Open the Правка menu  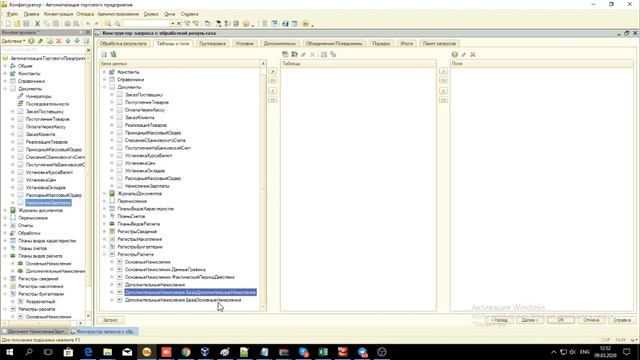[31, 14]
